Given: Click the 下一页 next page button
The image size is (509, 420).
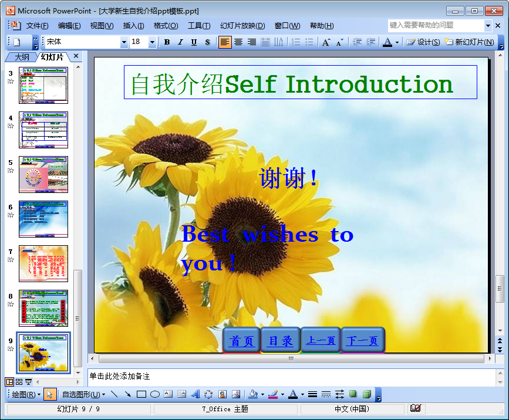Looking at the screenshot, I should (x=363, y=340).
